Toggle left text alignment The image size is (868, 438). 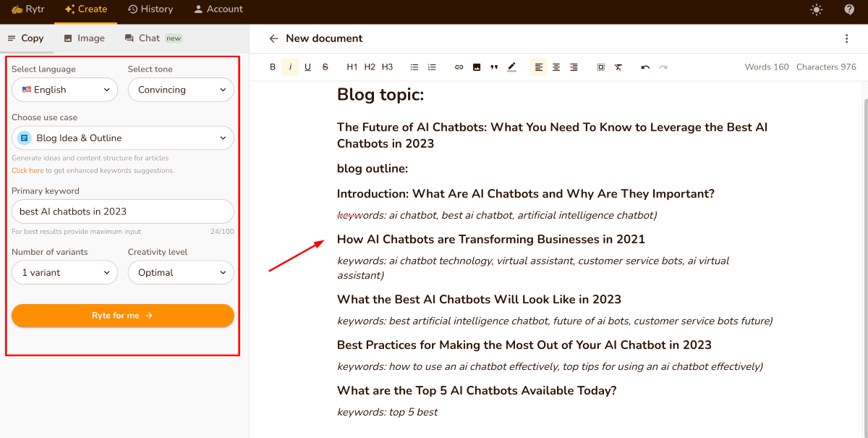[x=539, y=67]
